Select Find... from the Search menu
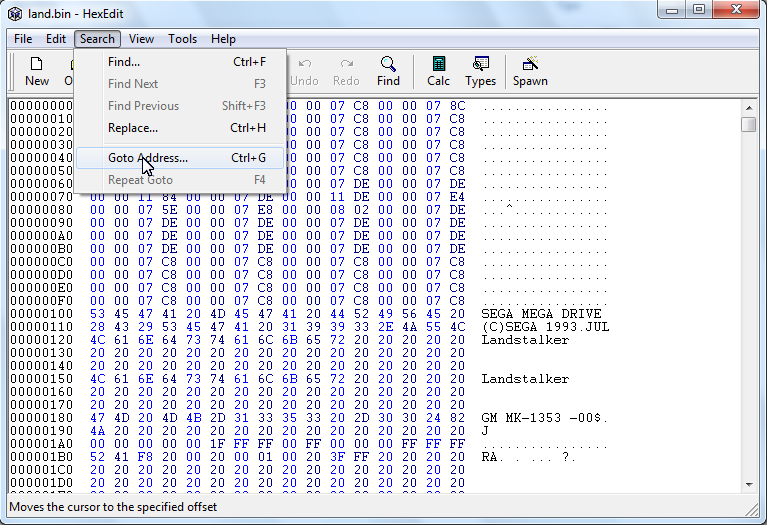767x525 pixels. 124,62
